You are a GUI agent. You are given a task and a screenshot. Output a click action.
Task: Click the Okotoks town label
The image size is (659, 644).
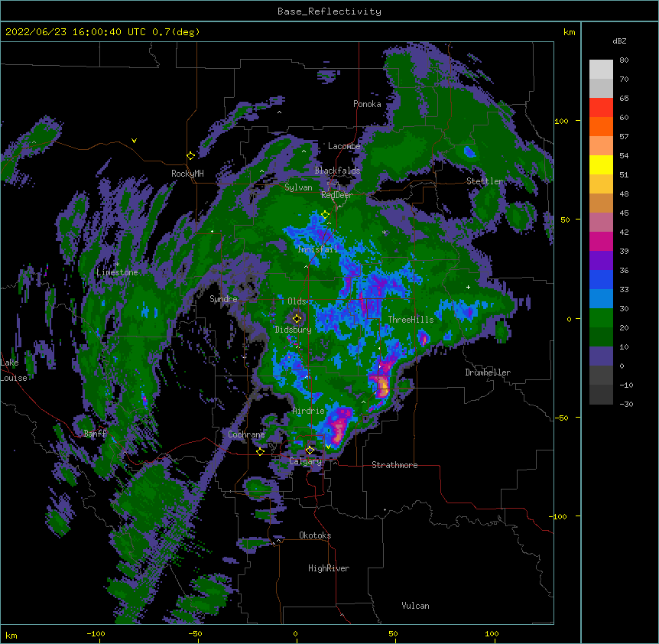point(315,535)
